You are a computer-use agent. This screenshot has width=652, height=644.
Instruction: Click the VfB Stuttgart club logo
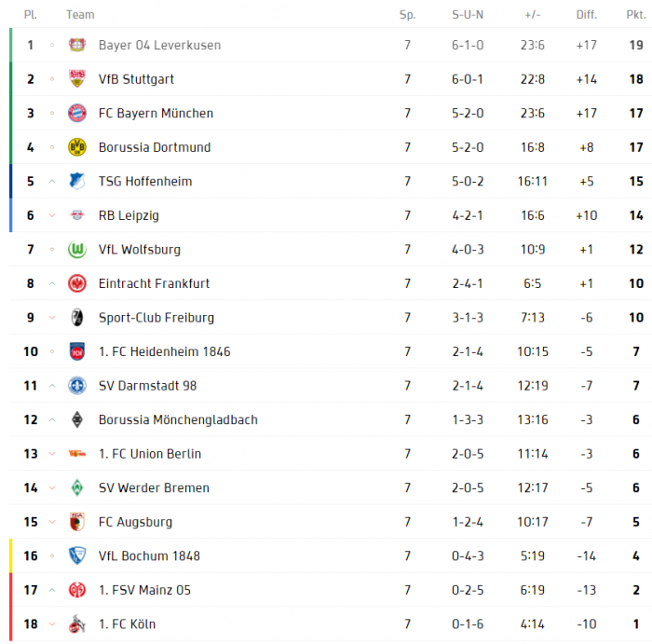pyautogui.click(x=77, y=79)
